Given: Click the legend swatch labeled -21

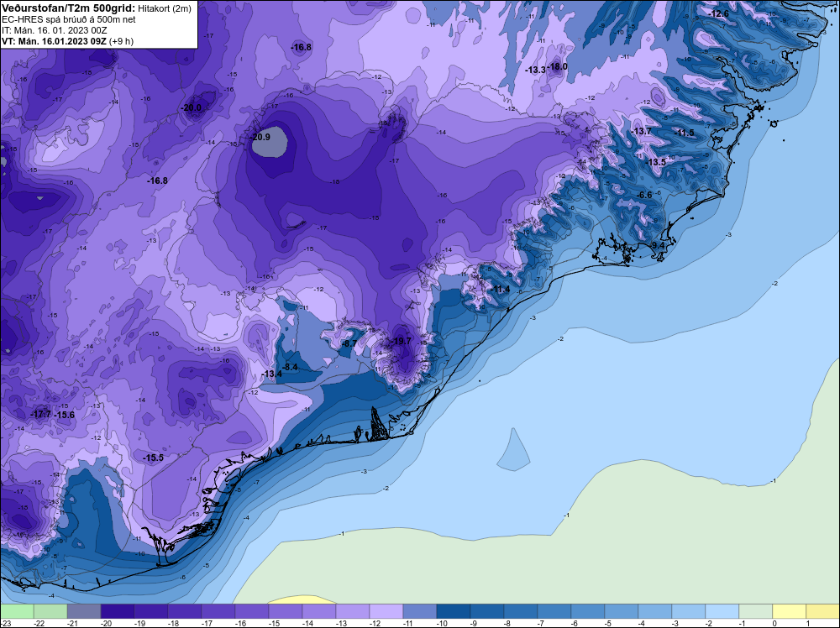Looking at the screenshot, I should 83,611.
